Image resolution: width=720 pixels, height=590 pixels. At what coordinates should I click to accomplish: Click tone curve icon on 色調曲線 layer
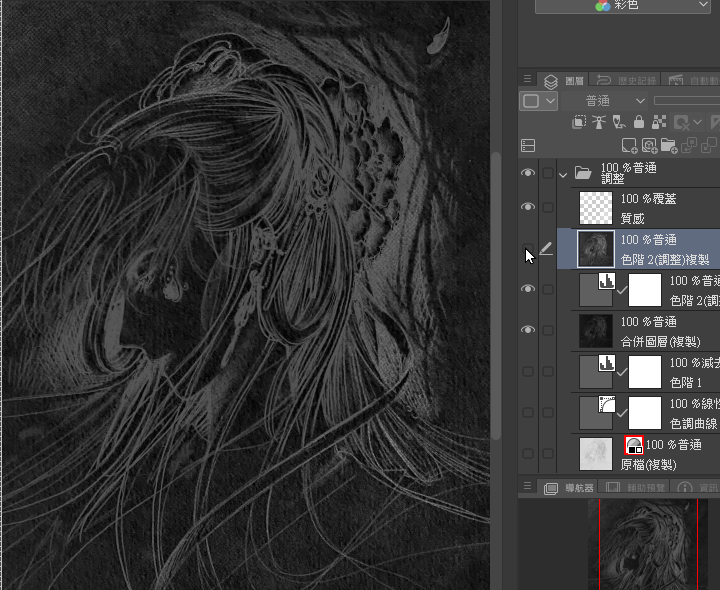click(607, 404)
